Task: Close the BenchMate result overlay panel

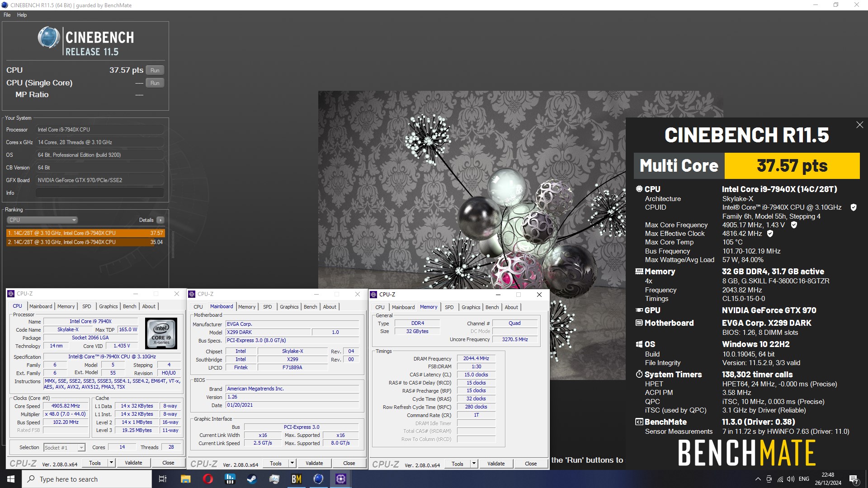Action: click(859, 125)
